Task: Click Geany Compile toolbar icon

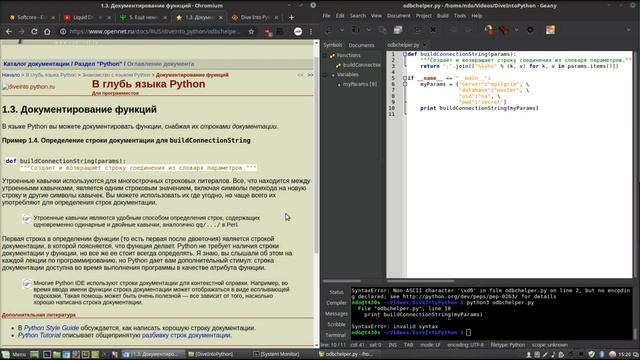Action: (489, 30)
